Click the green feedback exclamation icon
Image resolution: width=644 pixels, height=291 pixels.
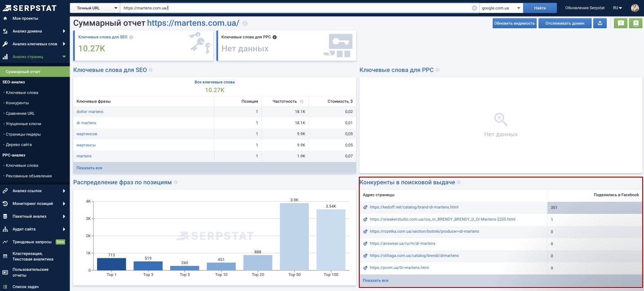pyautogui.click(x=621, y=23)
